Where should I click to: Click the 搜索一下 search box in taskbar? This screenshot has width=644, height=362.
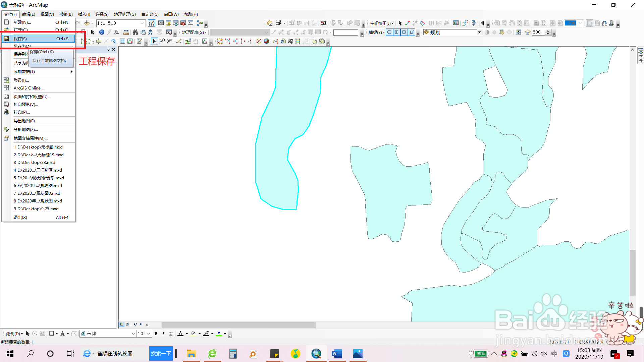coord(161,353)
